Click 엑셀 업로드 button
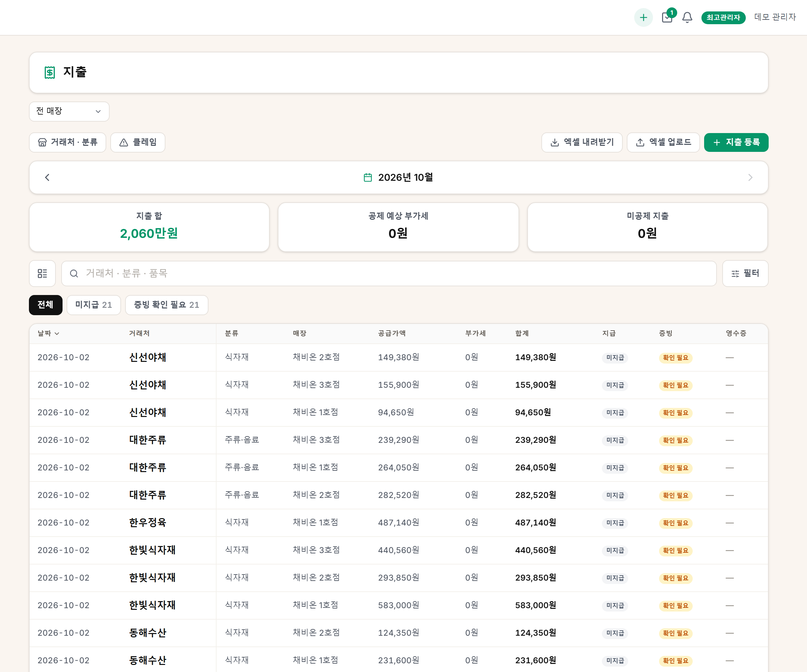Screen dimensions: 807x672 [x=663, y=142]
